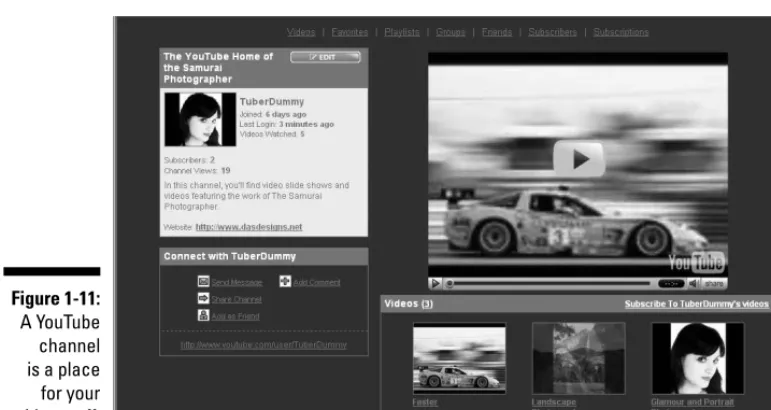This screenshot has height=410, width=771.
Task: Open the TuberDummy username link
Action: pyautogui.click(x=272, y=102)
